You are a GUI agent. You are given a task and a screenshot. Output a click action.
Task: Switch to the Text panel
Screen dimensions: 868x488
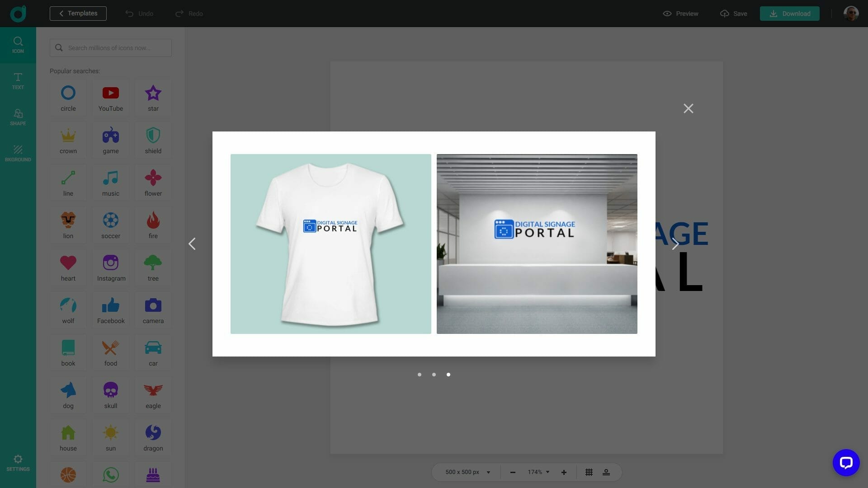click(x=18, y=81)
